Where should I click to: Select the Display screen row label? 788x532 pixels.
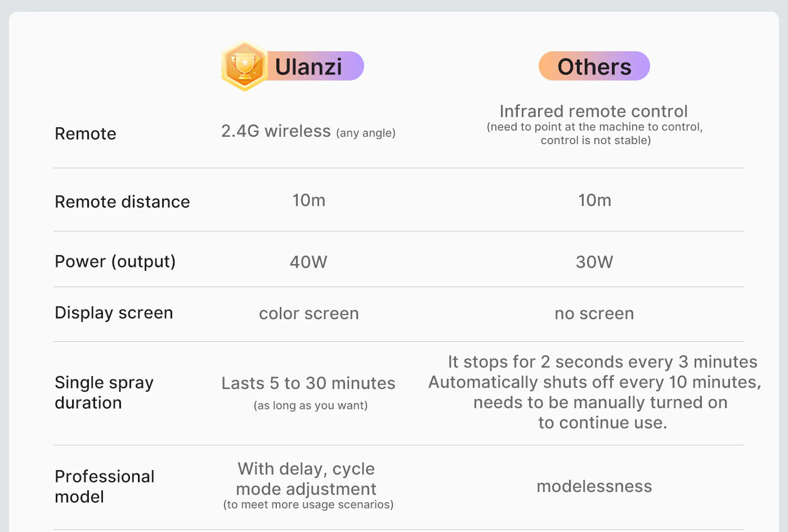tap(114, 313)
